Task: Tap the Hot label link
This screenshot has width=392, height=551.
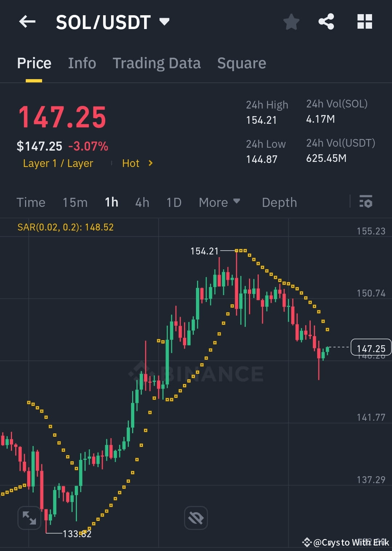Action: tap(131, 163)
